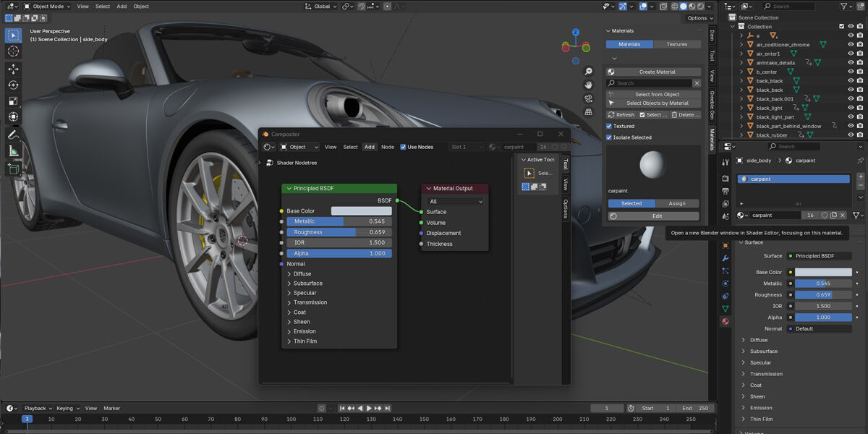868x434 pixels.
Task: Select the Rotate tool
Action: [x=13, y=85]
